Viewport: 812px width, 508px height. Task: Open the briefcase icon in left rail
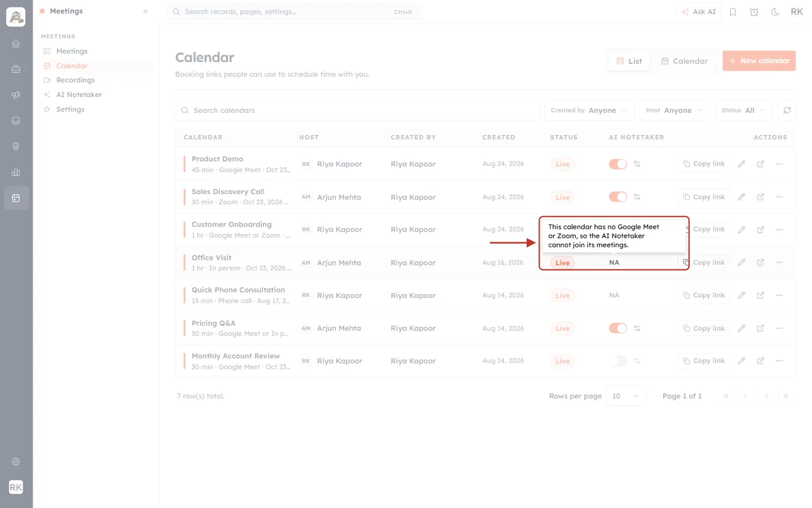16,69
